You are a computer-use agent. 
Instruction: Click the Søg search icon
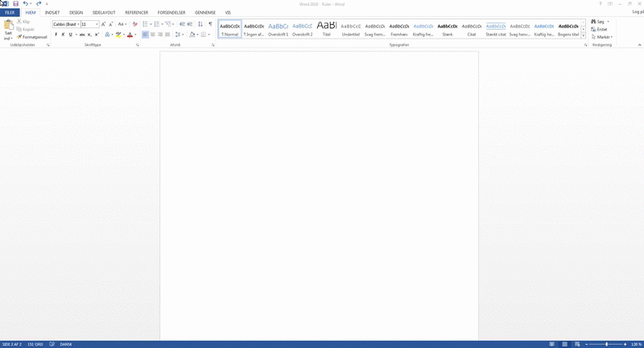click(599, 22)
